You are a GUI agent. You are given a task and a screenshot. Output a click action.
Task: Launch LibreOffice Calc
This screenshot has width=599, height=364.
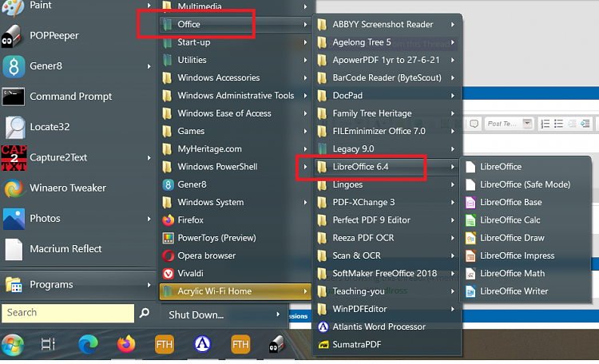tap(526, 220)
